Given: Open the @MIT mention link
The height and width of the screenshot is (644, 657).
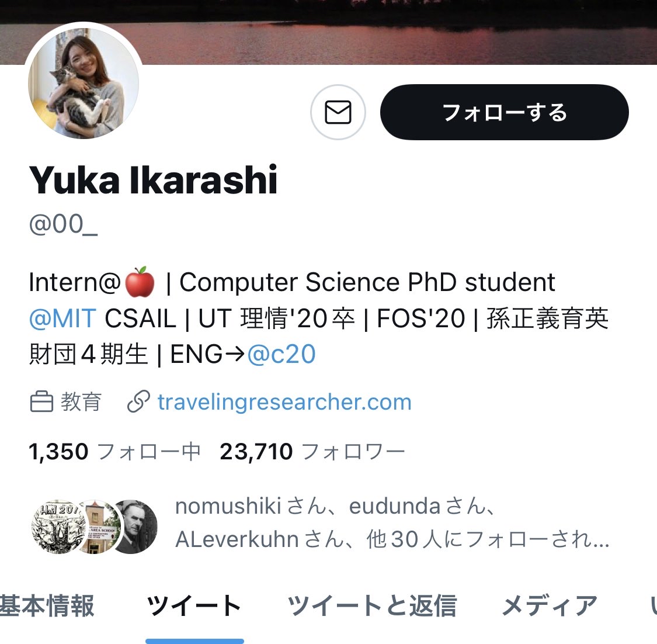Looking at the screenshot, I should (63, 318).
